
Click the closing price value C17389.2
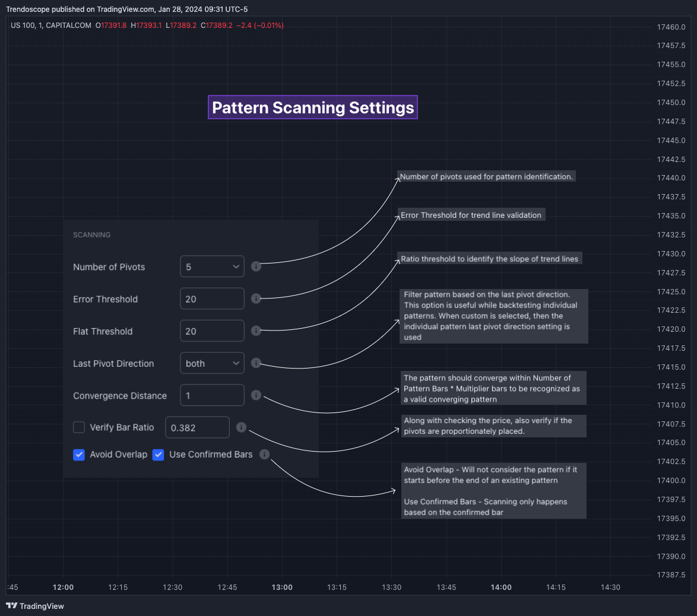(217, 26)
